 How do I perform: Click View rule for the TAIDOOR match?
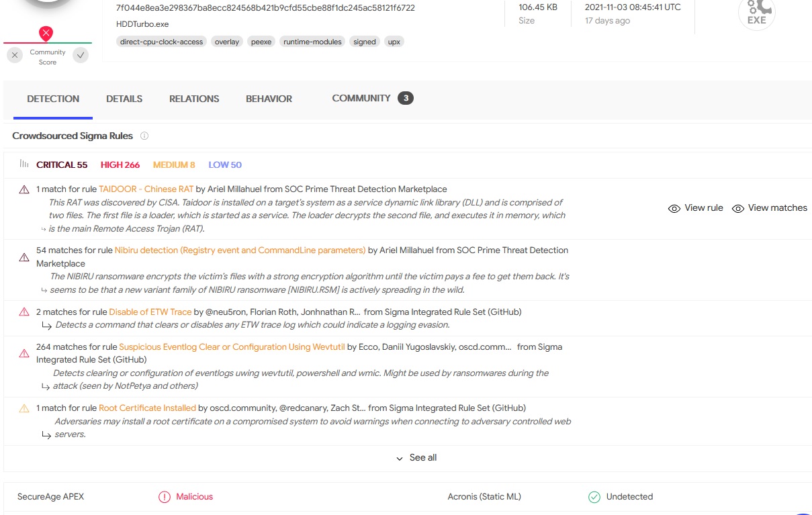(x=696, y=208)
